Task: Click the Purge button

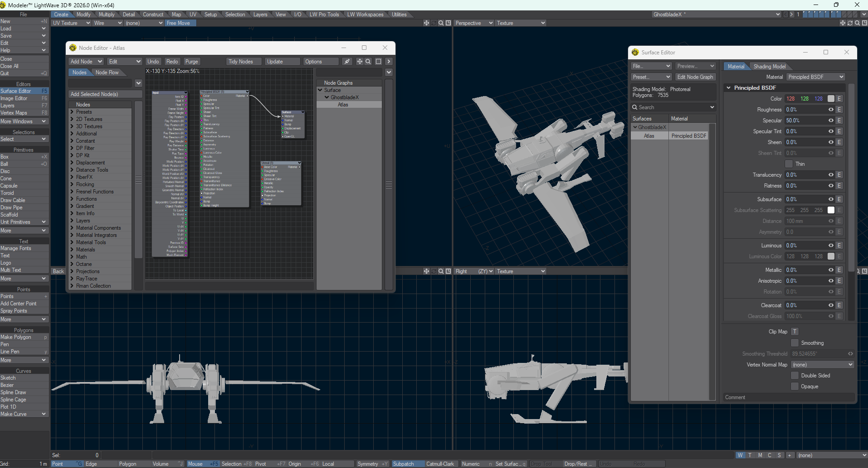Action: click(191, 62)
